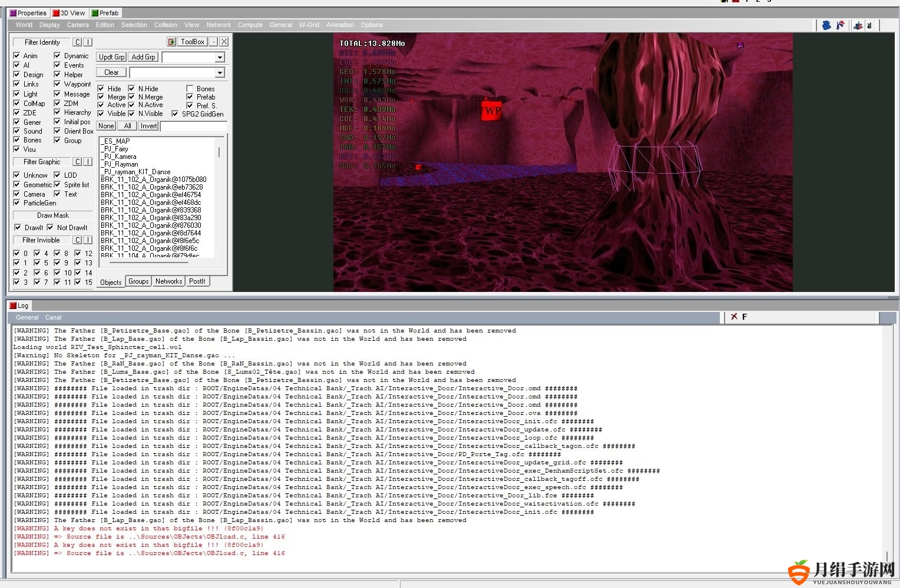Click the None selection button
Image resolution: width=900 pixels, height=588 pixels.
click(106, 126)
